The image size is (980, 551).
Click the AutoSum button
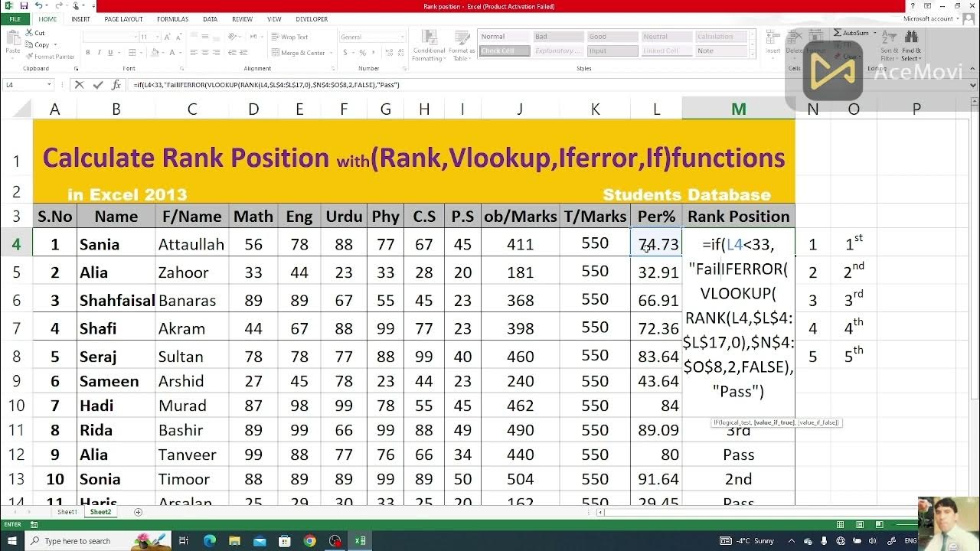852,33
